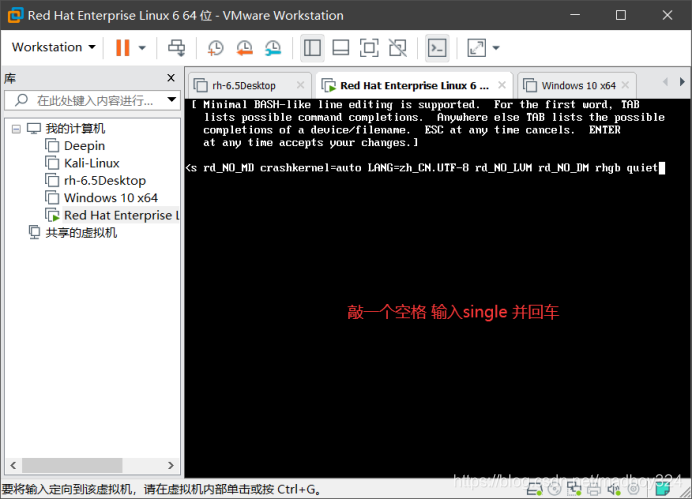This screenshot has height=500, width=692.
Task: Click the hard disk status icon
Action: pos(534,488)
